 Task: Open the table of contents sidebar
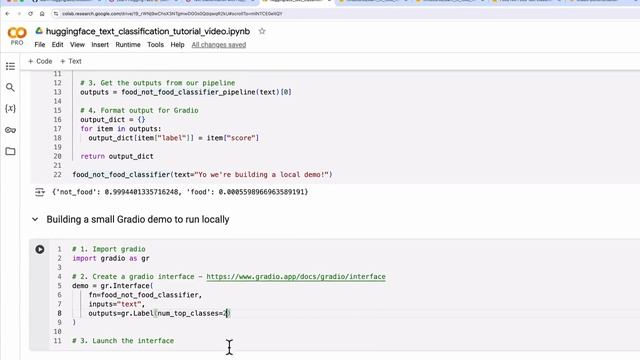(10, 66)
